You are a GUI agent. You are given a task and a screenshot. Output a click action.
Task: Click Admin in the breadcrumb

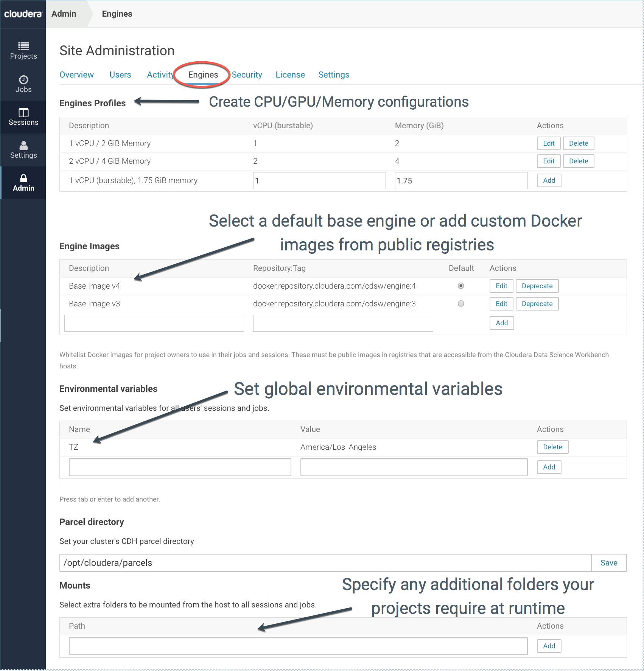click(64, 14)
